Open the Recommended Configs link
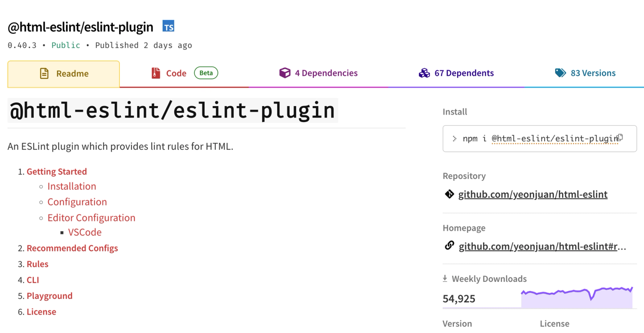The width and height of the screenshot is (644, 333). 72,248
